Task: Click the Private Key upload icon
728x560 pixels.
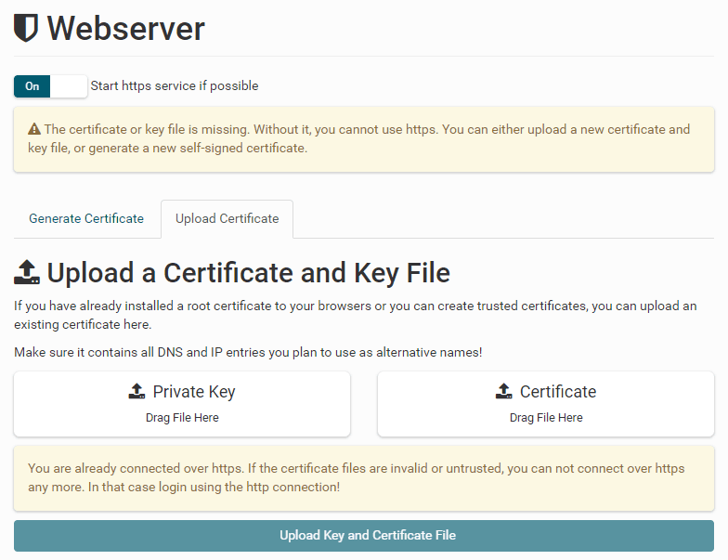Action: (137, 392)
